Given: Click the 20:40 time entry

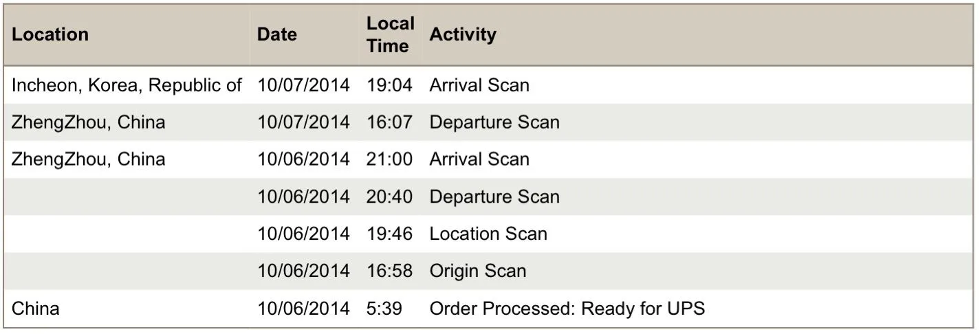Looking at the screenshot, I should coord(389,197).
